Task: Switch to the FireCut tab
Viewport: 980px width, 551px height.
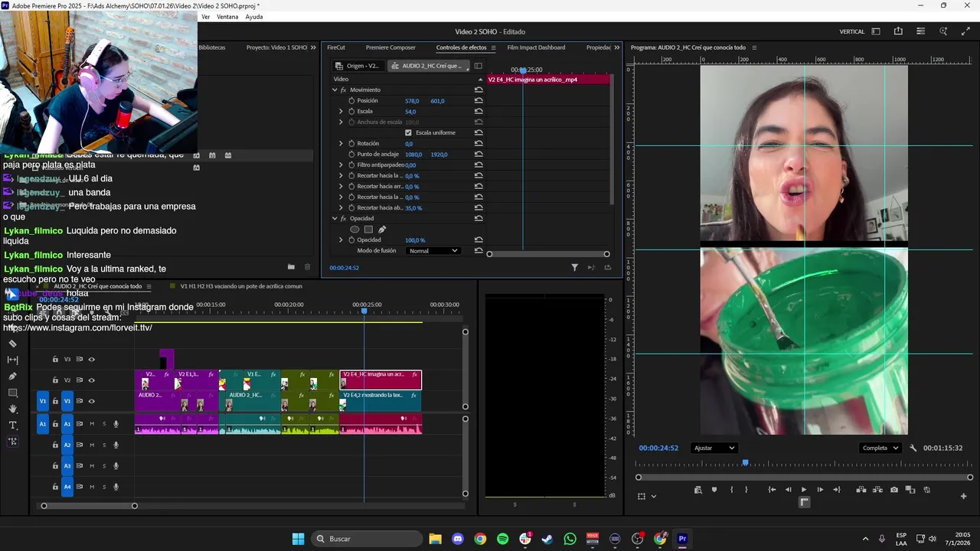Action: (336, 47)
